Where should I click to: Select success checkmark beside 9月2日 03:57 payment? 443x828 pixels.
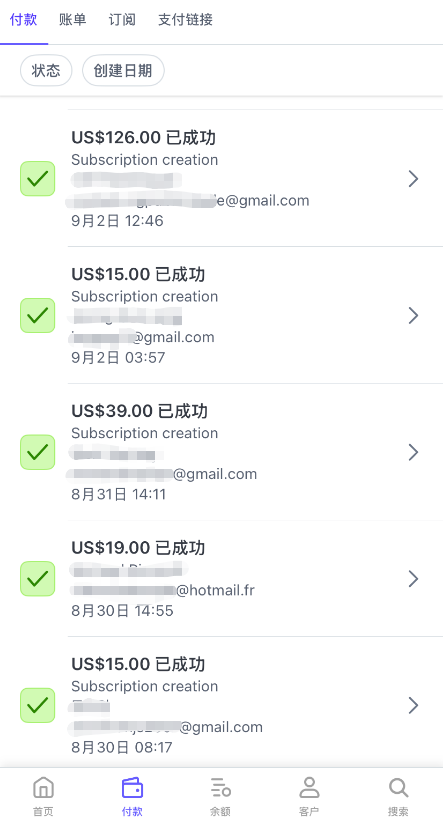click(x=37, y=315)
